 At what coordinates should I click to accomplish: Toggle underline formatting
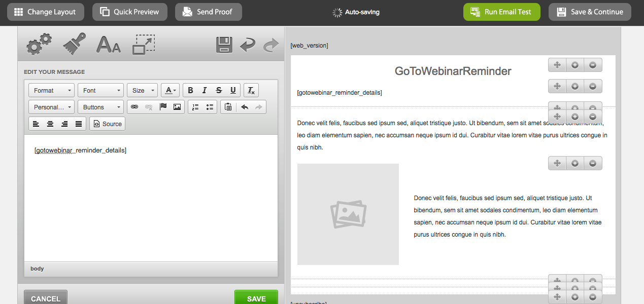(x=233, y=90)
